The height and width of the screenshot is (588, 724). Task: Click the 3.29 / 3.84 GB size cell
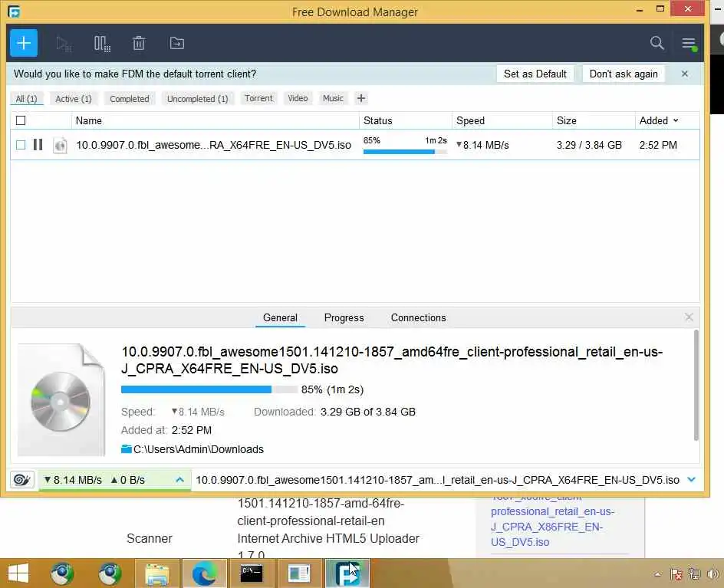tap(589, 145)
